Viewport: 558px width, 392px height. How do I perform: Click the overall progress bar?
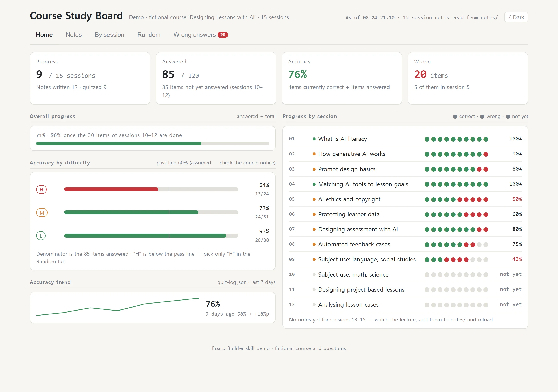[x=152, y=144]
